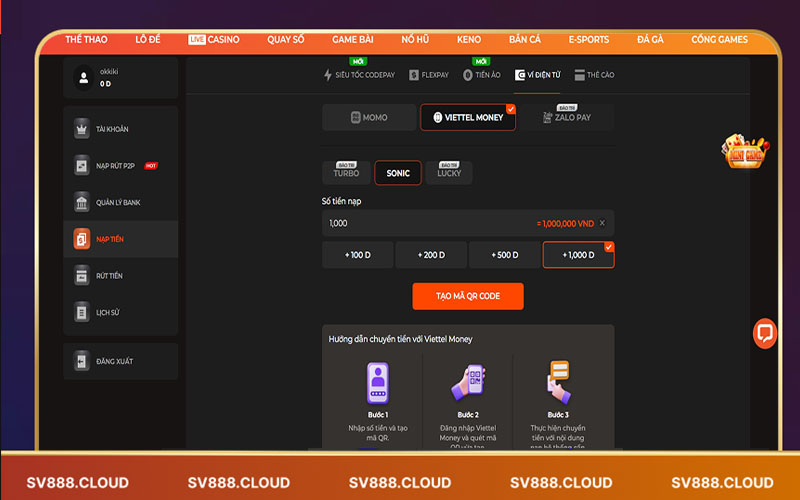Clear the amount with the X icon
This screenshot has width=800, height=500.
[x=603, y=223]
